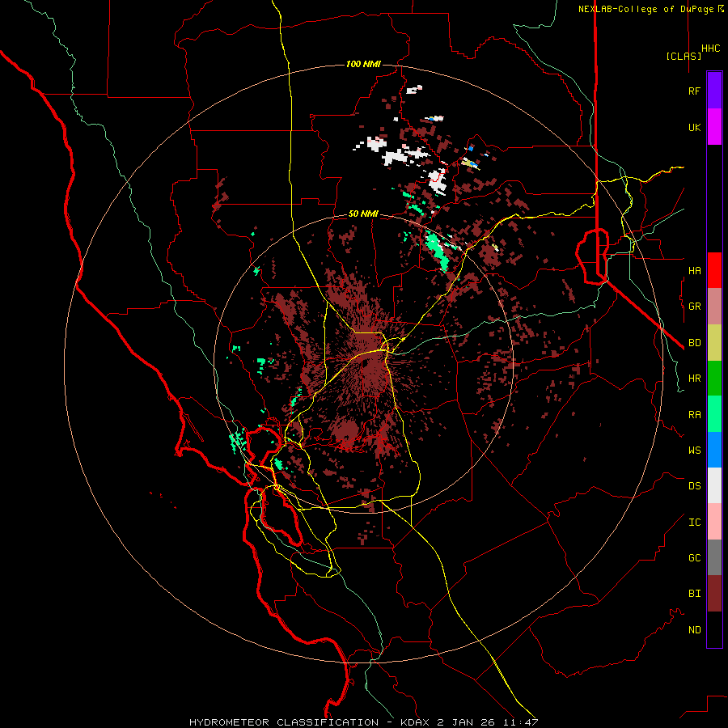Viewport: 728px width, 728px height.
Task: Click the 50 NMI range ring label
Action: [363, 214]
